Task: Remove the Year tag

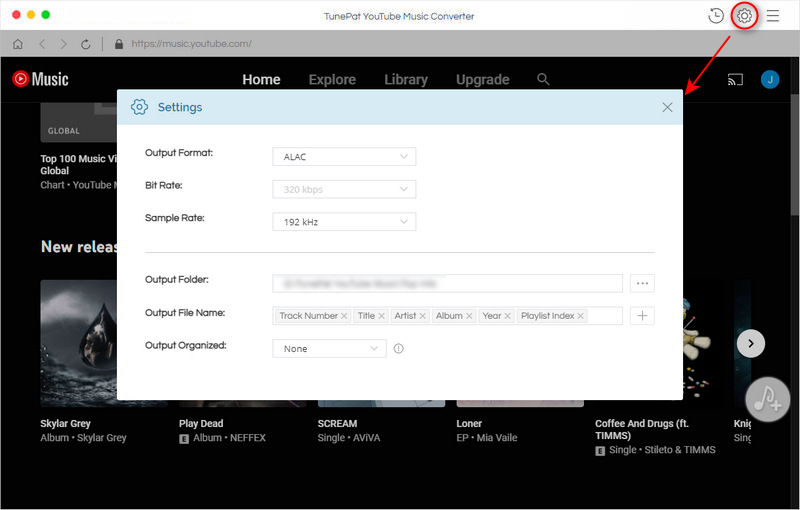Action: coord(507,316)
